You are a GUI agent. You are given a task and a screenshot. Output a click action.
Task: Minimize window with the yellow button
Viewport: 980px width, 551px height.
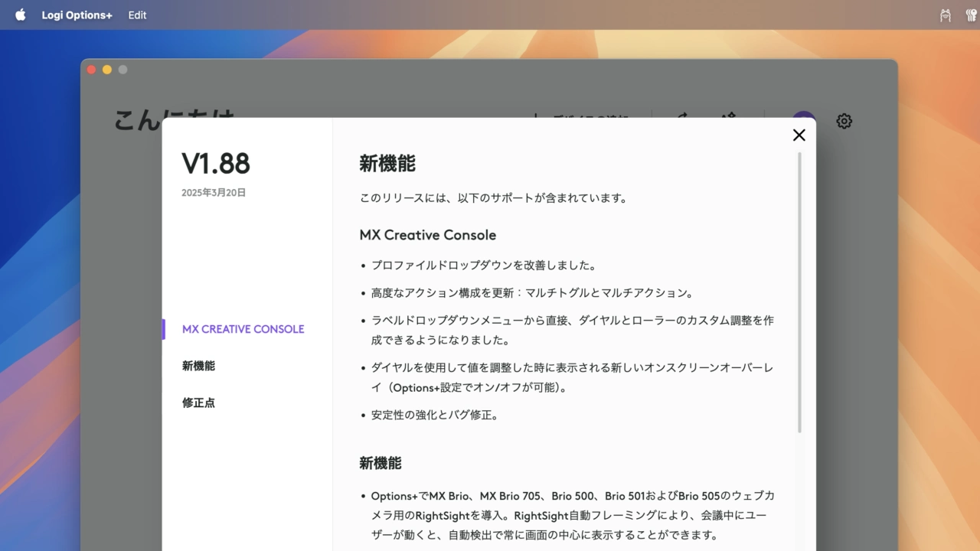tap(107, 70)
